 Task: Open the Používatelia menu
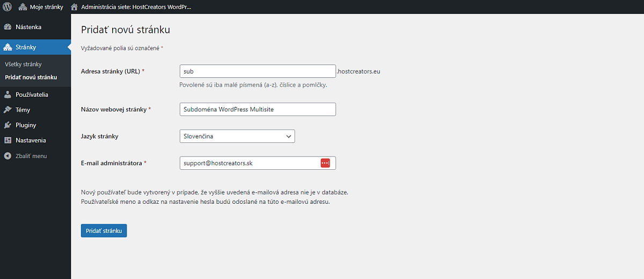click(x=35, y=95)
